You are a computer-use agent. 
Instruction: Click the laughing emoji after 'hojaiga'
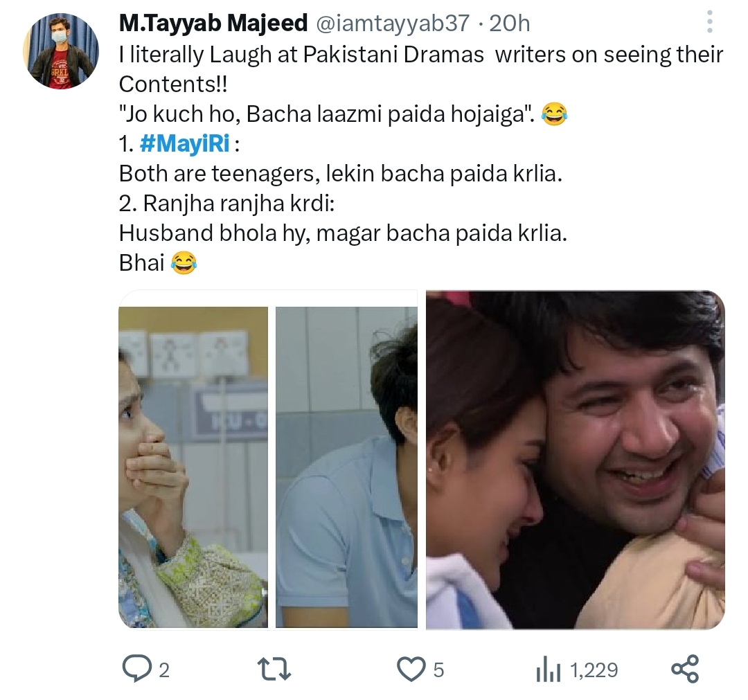[x=554, y=113]
